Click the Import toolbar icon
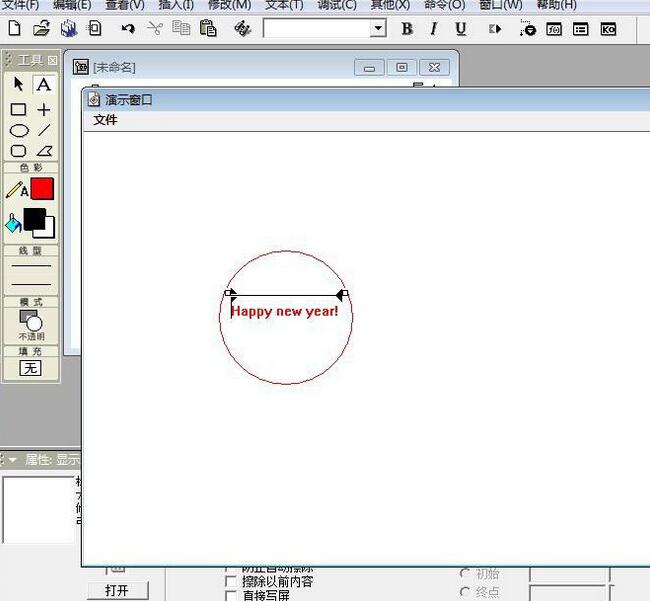 95,29
